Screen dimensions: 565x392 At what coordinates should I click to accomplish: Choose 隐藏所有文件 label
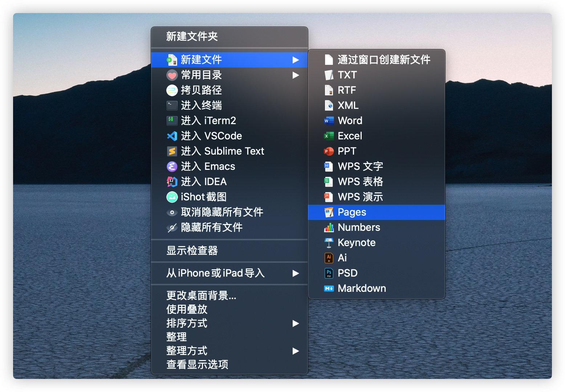coord(212,228)
